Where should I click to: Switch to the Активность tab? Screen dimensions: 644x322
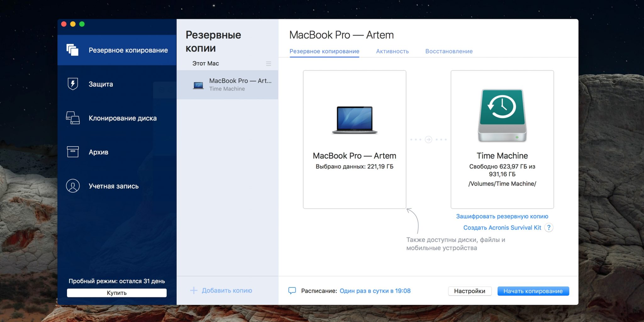click(x=392, y=51)
